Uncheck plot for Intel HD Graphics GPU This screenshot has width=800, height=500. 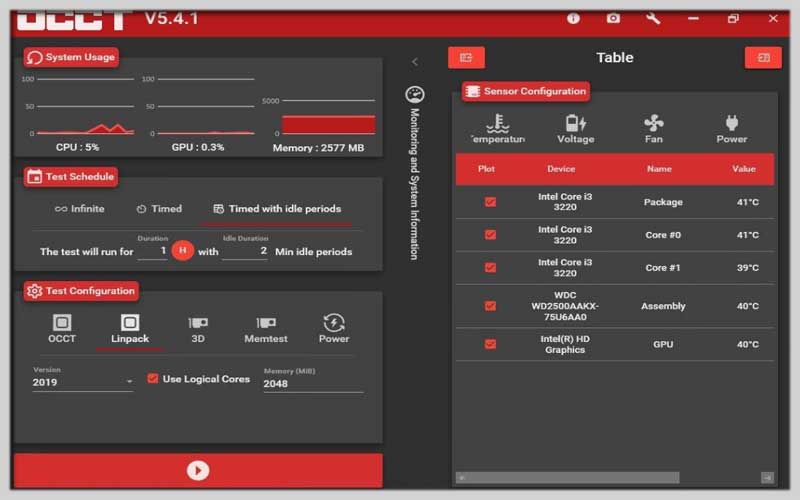tap(490, 344)
